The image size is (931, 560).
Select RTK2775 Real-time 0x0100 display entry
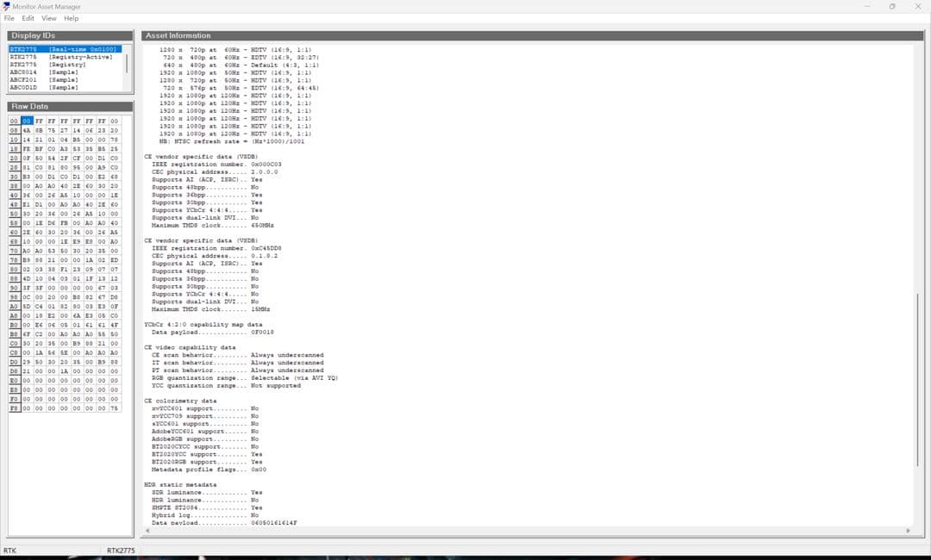[65, 49]
